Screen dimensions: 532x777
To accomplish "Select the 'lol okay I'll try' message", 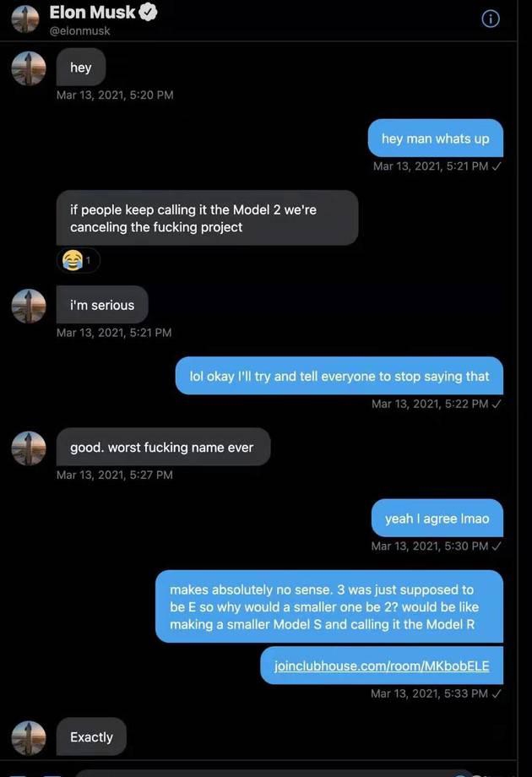I will (x=339, y=376).
